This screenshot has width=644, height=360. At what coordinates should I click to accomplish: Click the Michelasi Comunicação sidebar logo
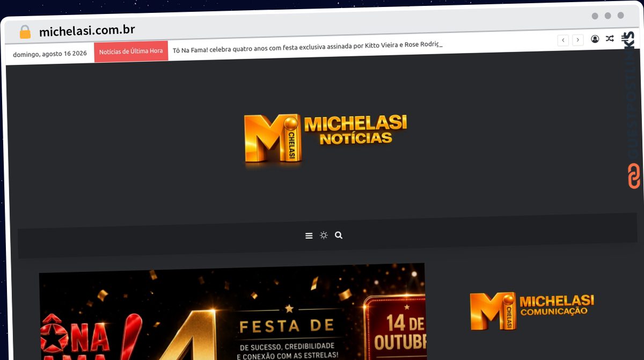click(x=532, y=311)
